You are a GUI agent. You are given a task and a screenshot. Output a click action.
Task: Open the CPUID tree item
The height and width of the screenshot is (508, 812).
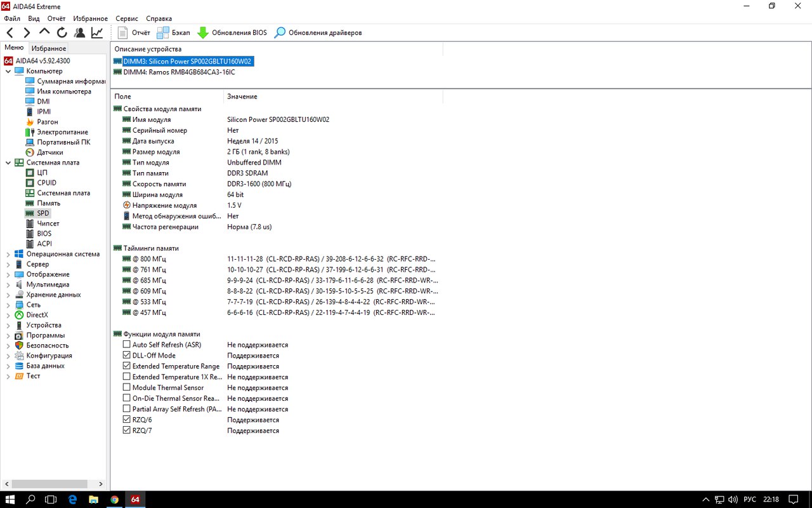click(x=41, y=183)
